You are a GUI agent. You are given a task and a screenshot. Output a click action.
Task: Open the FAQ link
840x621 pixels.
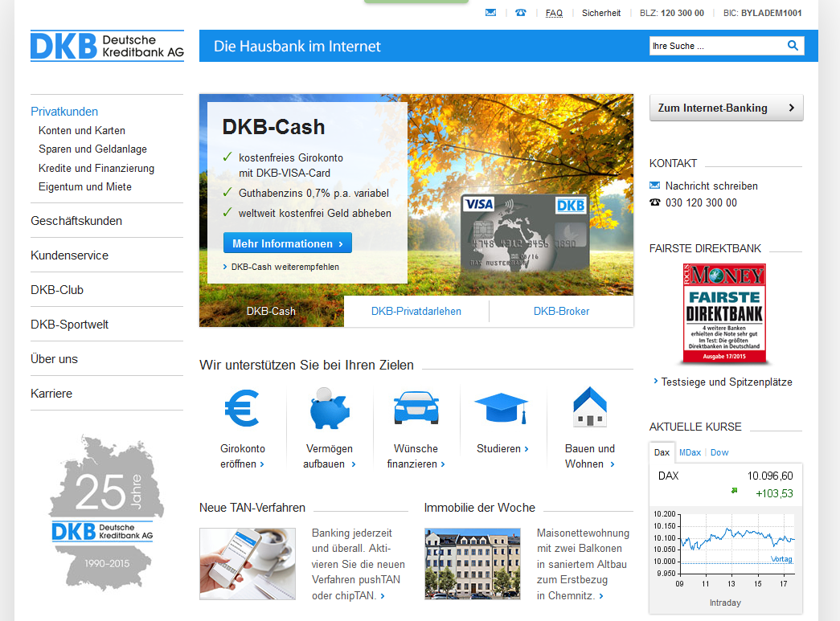pos(554,13)
